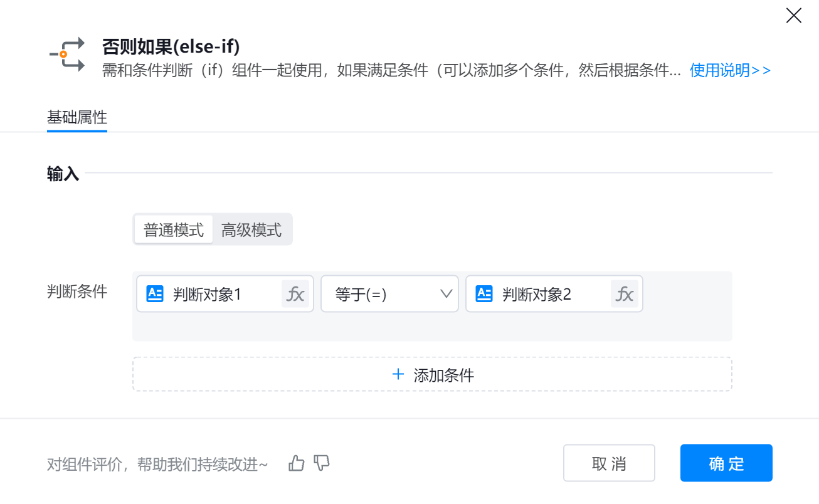Switch to 高级模式
The height and width of the screenshot is (504, 819).
251,230
